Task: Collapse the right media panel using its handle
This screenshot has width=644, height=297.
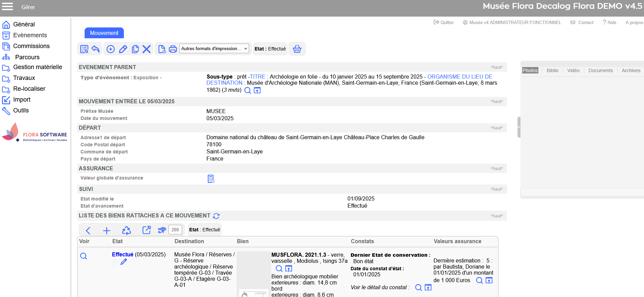Action: click(x=519, y=127)
